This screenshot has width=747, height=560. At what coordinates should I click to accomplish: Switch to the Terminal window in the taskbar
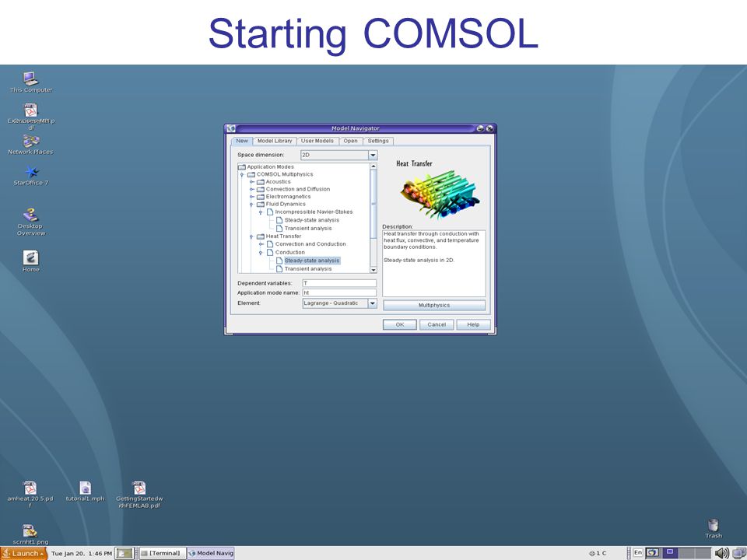(163, 553)
